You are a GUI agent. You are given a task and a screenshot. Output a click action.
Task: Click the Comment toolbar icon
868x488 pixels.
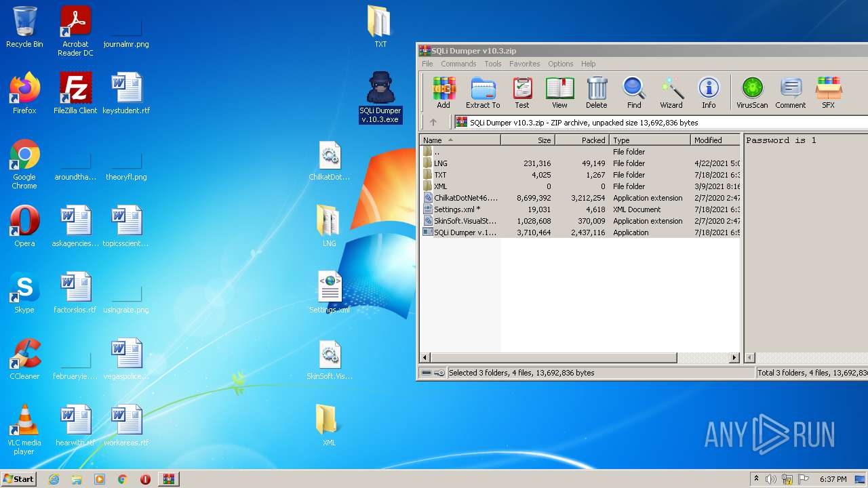[791, 93]
